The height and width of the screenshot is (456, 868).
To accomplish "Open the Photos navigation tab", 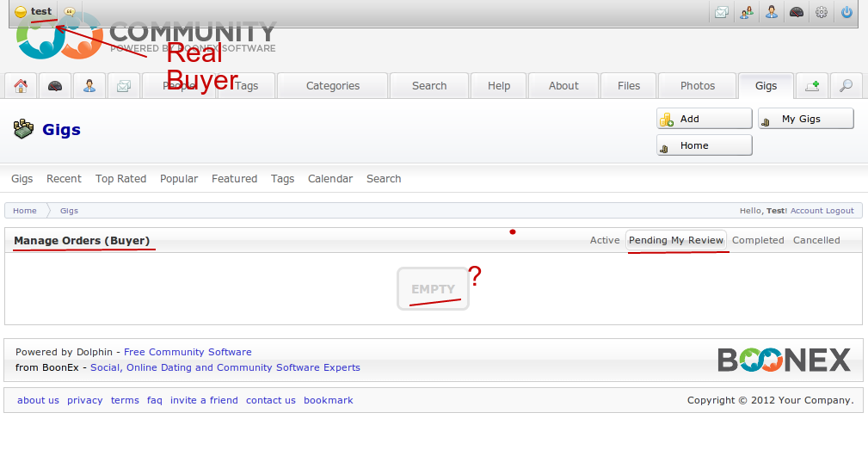I will click(698, 86).
